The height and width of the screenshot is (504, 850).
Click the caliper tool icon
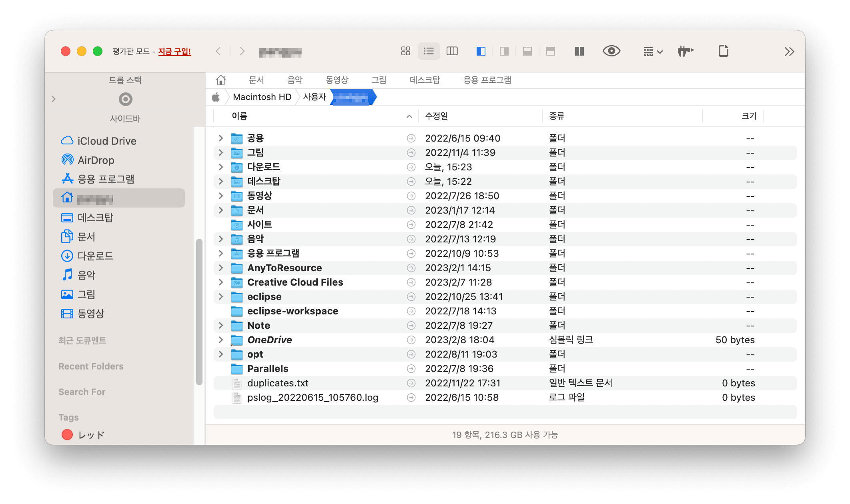(x=686, y=51)
